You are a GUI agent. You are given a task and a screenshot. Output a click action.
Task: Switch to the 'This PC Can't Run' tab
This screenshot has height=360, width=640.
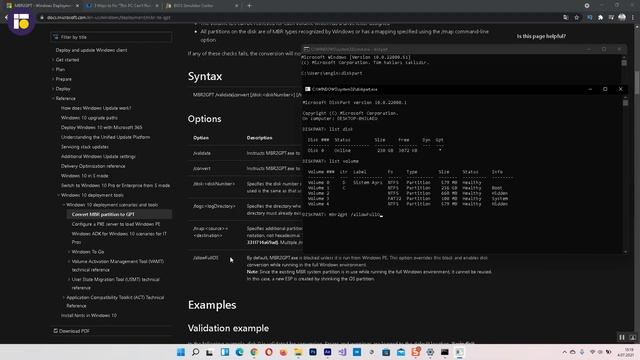coord(122,6)
